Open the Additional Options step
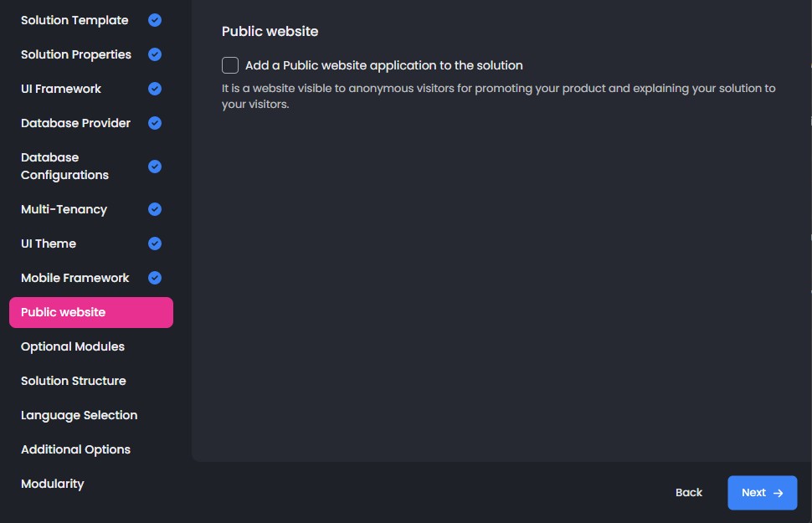812x523 pixels. tap(75, 449)
